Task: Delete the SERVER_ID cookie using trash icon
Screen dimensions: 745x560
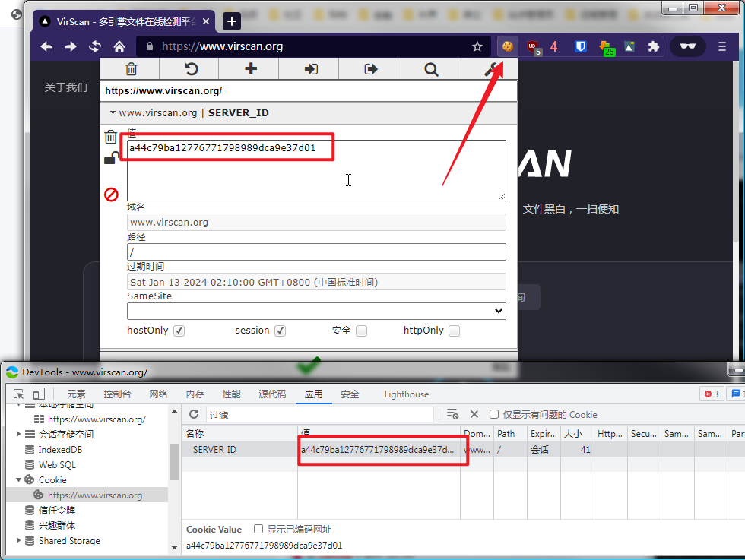Action: tap(111, 137)
